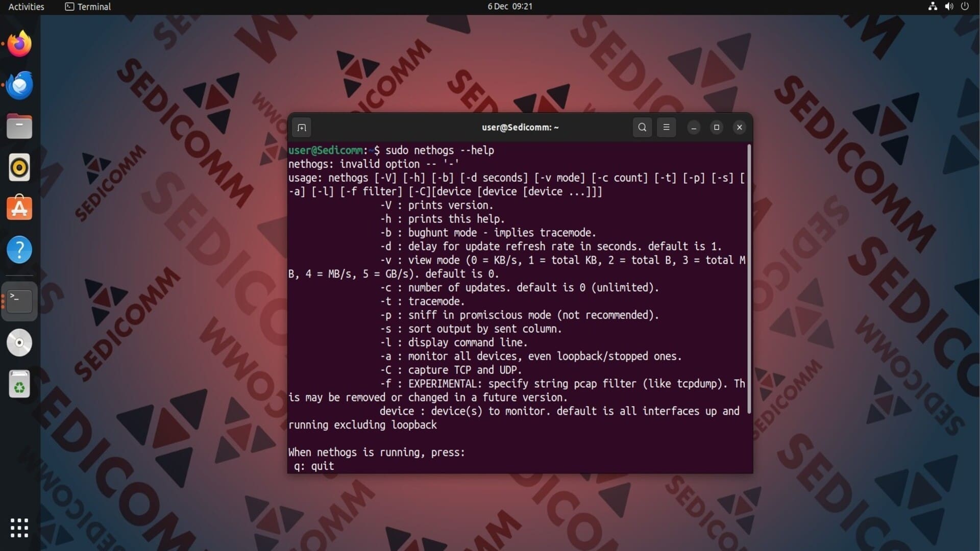Click the power icon in top bar
Viewport: 980px width, 551px height.
[965, 7]
